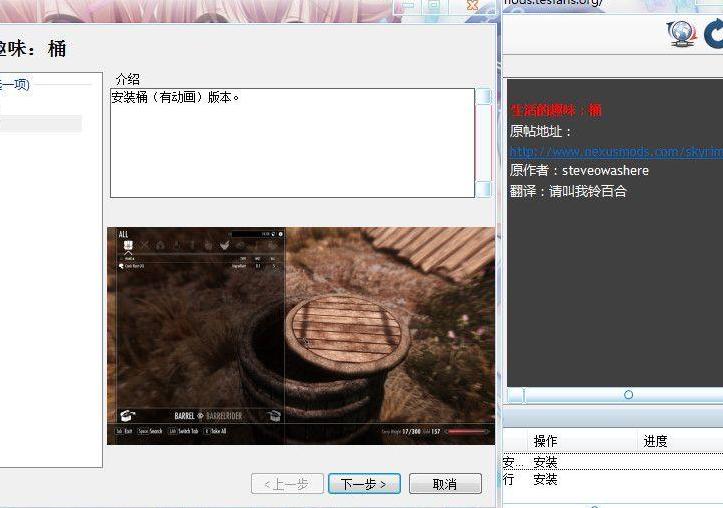Click the installer window close X button
Viewport: 723px width, 508px height.
coord(473,6)
